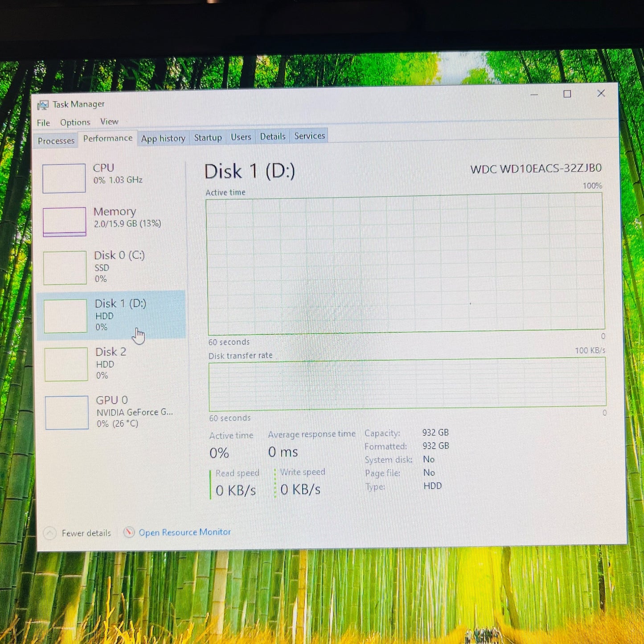Viewport: 644px width, 644px height.
Task: Click the CPU usage graph thumbnail
Action: click(x=64, y=178)
